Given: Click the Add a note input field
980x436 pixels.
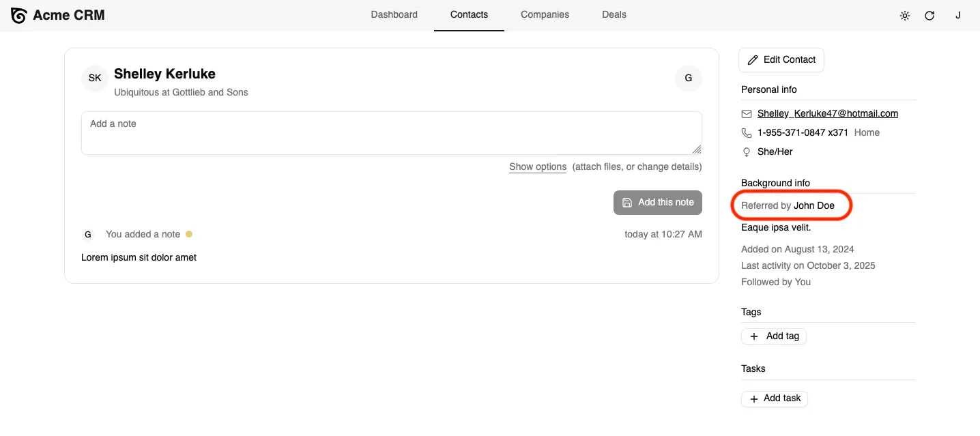Looking at the screenshot, I should pos(391,132).
